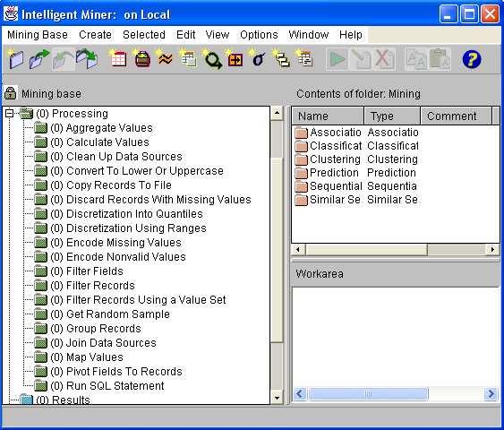Click the padlock icon beside Mining base
The width and height of the screenshot is (504, 430).
(x=10, y=93)
